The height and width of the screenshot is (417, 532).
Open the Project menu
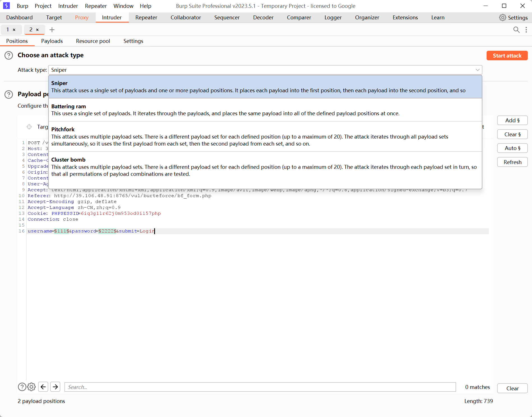(43, 6)
